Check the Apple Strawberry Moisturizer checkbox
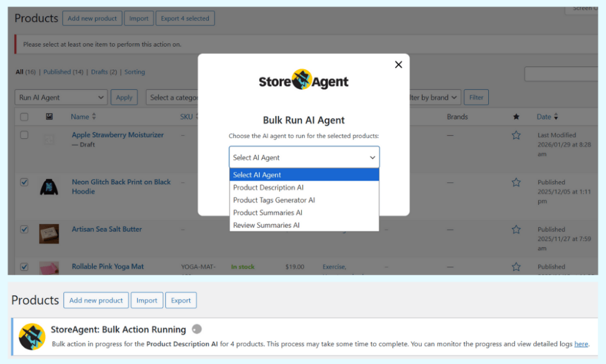Screen dimensions: 606x364 tap(24, 135)
